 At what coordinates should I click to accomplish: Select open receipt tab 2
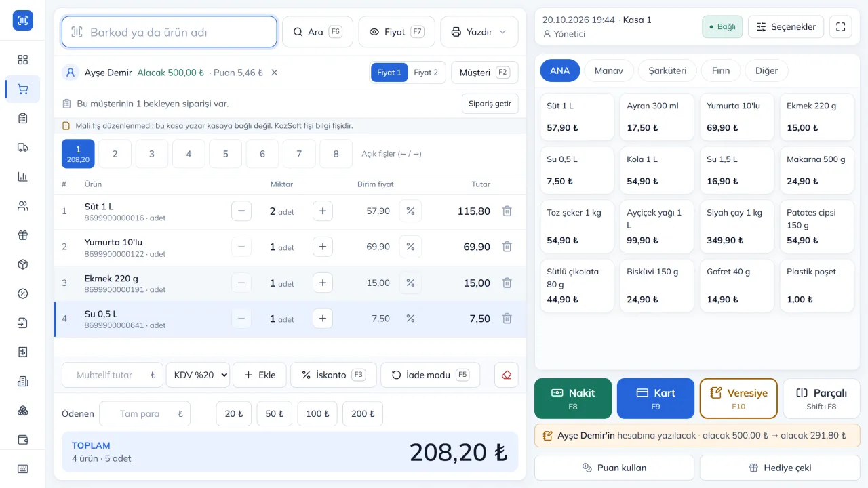115,154
